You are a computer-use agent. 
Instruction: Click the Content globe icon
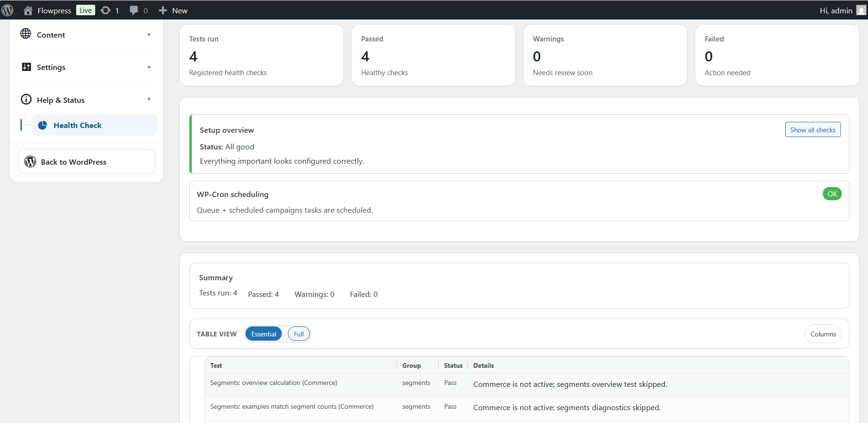point(26,34)
